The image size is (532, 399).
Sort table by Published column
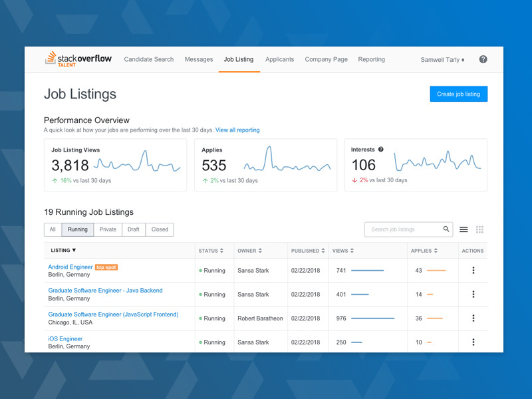tap(307, 251)
